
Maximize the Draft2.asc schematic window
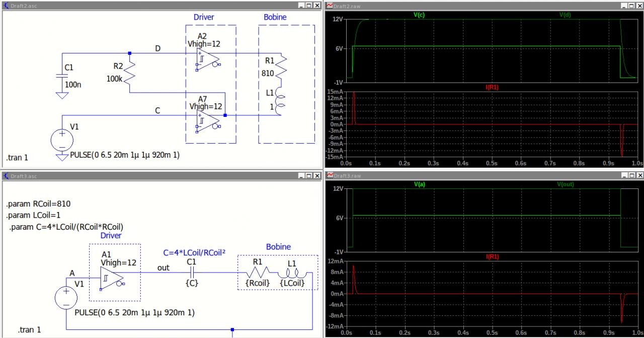pos(309,5)
